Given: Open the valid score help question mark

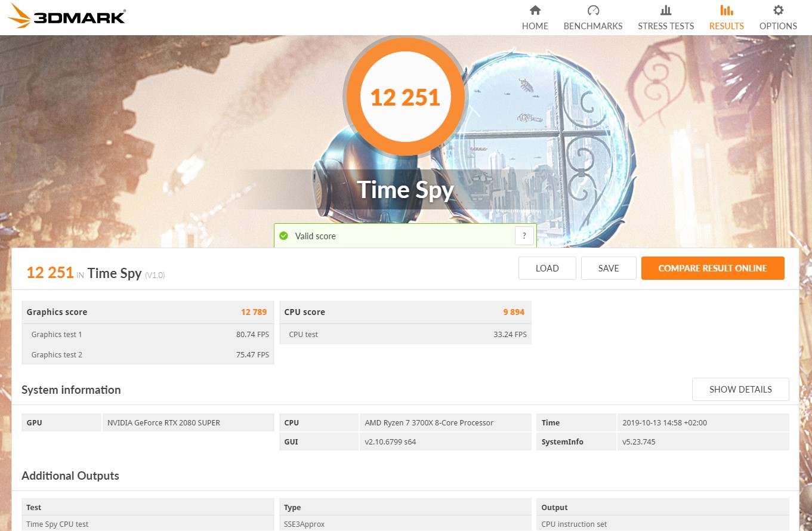Looking at the screenshot, I should click(524, 236).
